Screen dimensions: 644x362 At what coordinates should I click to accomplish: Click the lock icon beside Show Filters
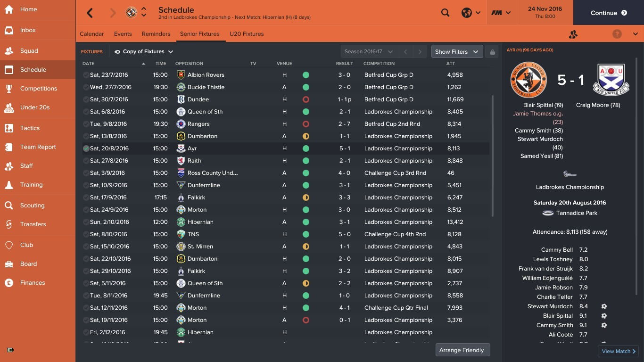[493, 52]
